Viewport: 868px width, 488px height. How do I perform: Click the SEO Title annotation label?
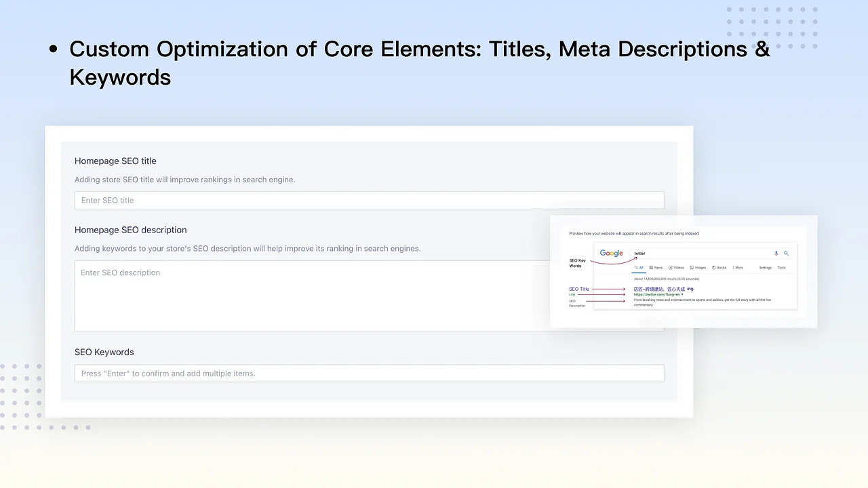(x=578, y=289)
